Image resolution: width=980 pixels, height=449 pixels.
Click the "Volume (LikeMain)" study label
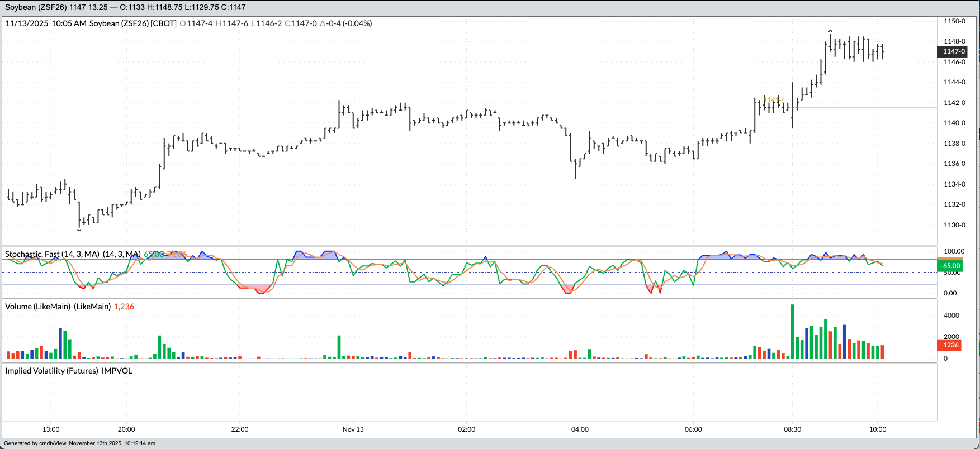point(38,307)
